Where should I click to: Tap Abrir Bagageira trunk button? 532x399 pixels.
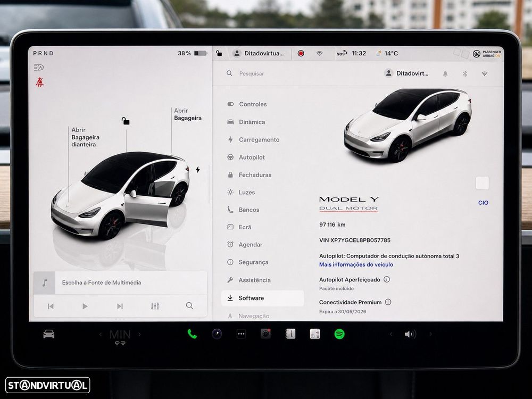click(188, 114)
